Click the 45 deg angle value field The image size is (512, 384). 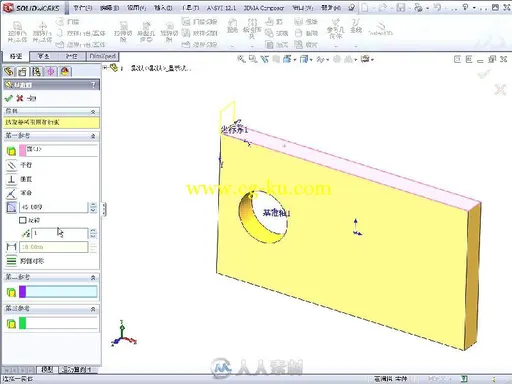point(54,207)
